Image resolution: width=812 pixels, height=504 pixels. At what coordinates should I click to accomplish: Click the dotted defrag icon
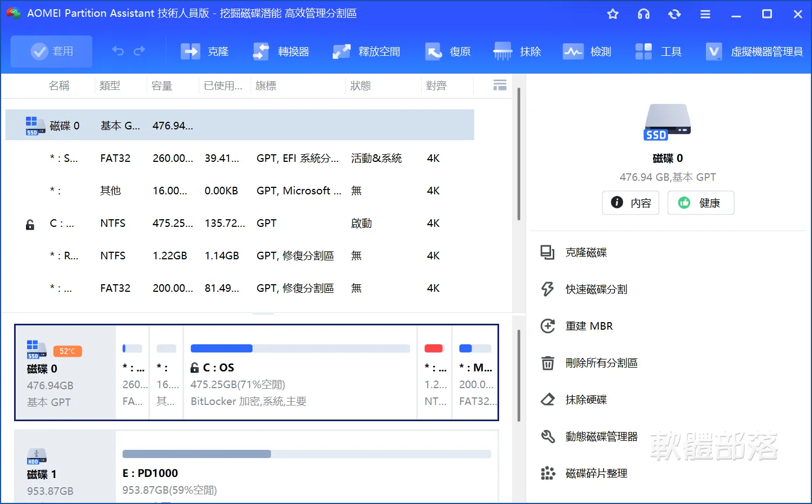(x=548, y=473)
